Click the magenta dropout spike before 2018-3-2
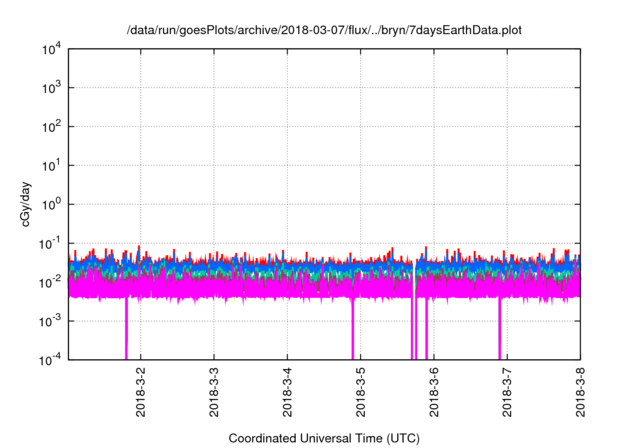 [x=126, y=328]
